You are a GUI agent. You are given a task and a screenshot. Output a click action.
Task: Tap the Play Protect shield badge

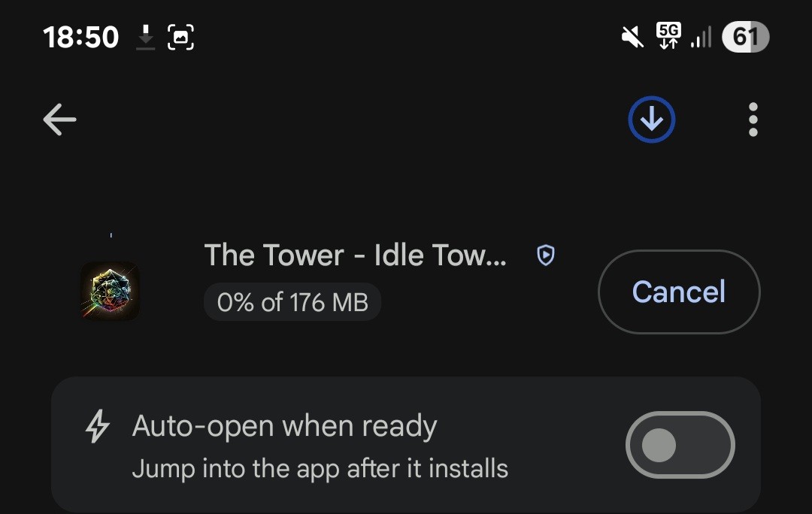click(x=545, y=255)
